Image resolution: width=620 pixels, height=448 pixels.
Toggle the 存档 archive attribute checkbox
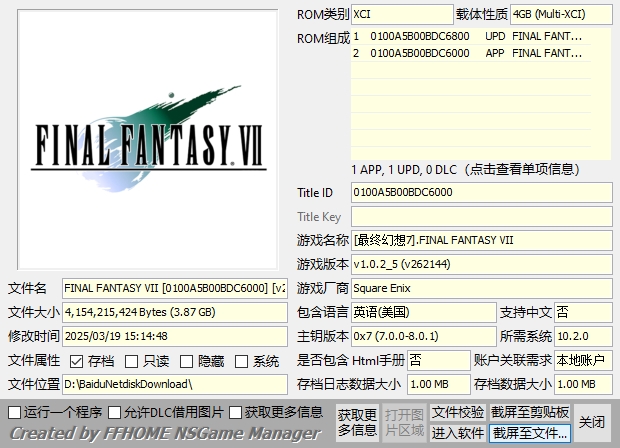(x=76, y=361)
